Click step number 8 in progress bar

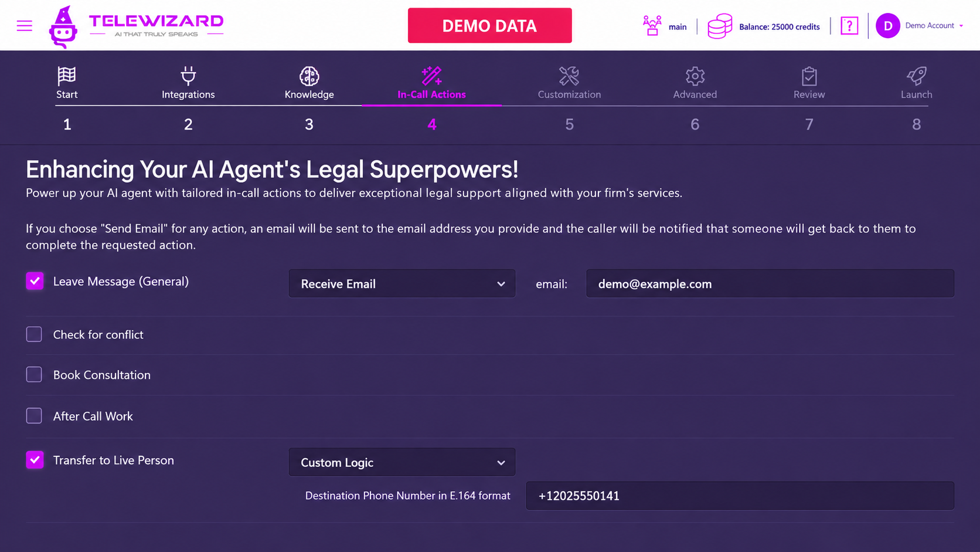coord(917,124)
